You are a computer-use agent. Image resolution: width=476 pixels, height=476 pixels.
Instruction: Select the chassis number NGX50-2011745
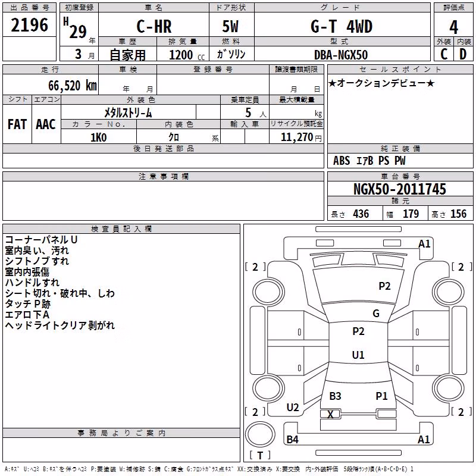(x=400, y=189)
